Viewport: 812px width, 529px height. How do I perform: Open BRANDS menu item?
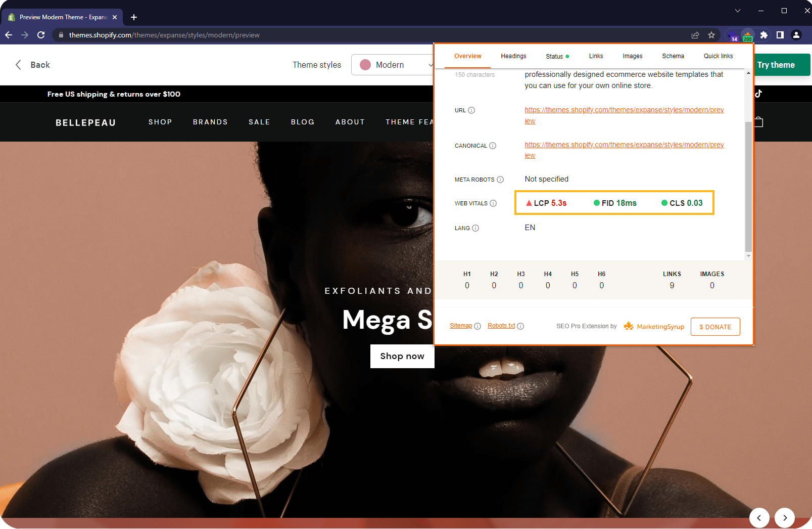210,122
